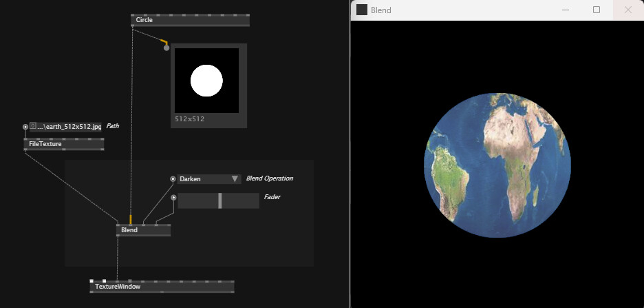Click the Blend window title text
This screenshot has height=308, width=644.
pos(380,10)
